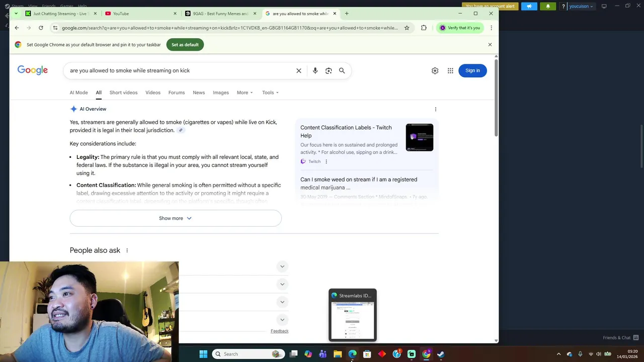Screen dimensions: 644x362
Task: Click the link icon after local jurisdiction
Action: (x=181, y=130)
